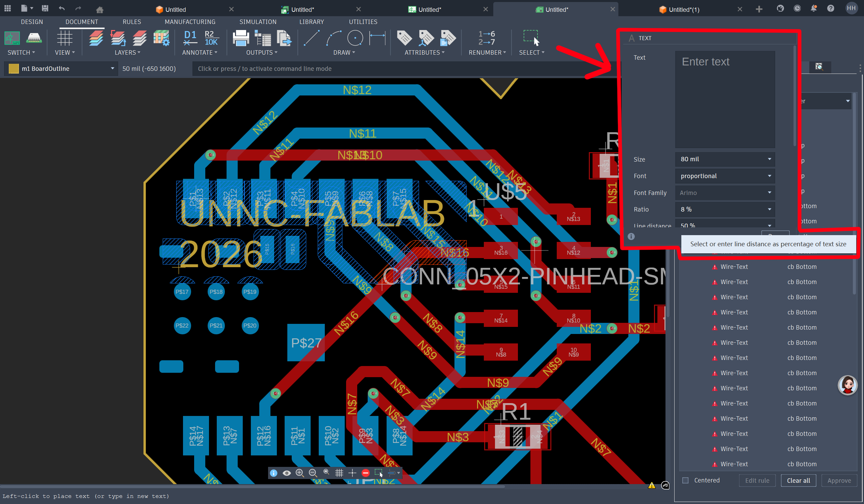
Task: Click the yellow BoardOutline layer color swatch
Action: 14,68
